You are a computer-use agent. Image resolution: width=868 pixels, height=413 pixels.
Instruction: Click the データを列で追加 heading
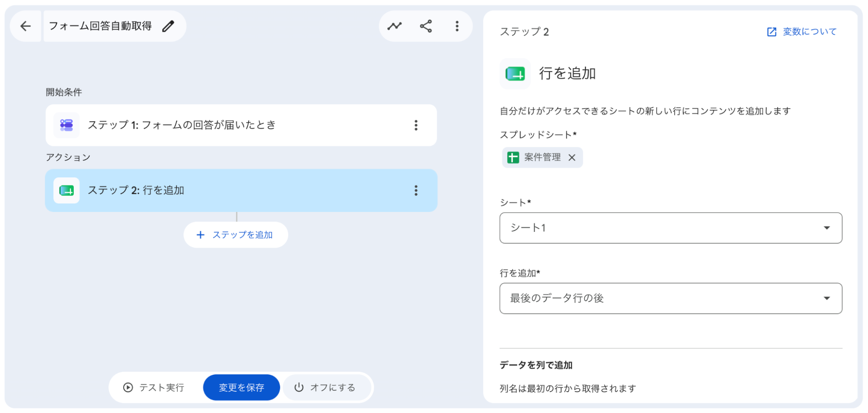[536, 365]
